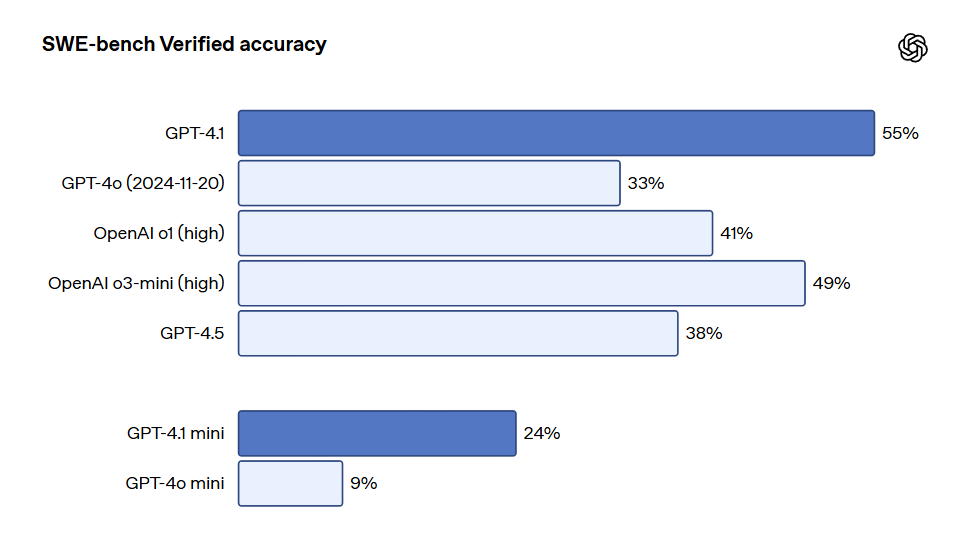Click the GPT-4o mini axis label
The height and width of the screenshot is (556, 963).
pos(175,484)
